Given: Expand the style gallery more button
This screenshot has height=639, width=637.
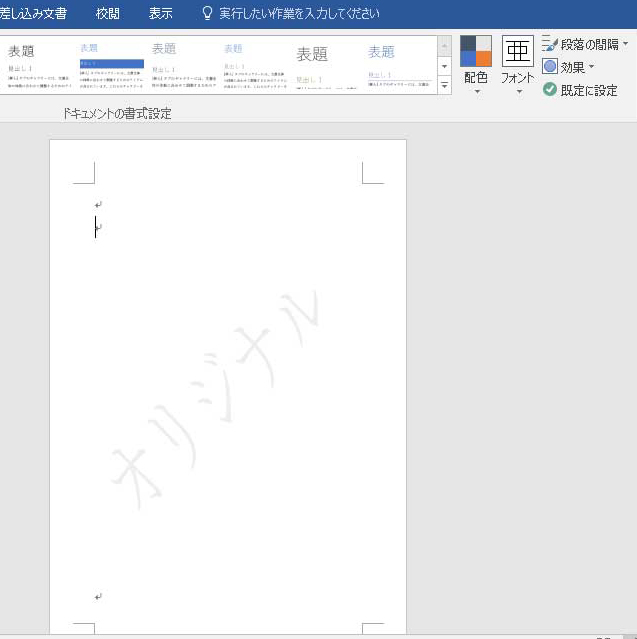Looking at the screenshot, I should pos(445,86).
